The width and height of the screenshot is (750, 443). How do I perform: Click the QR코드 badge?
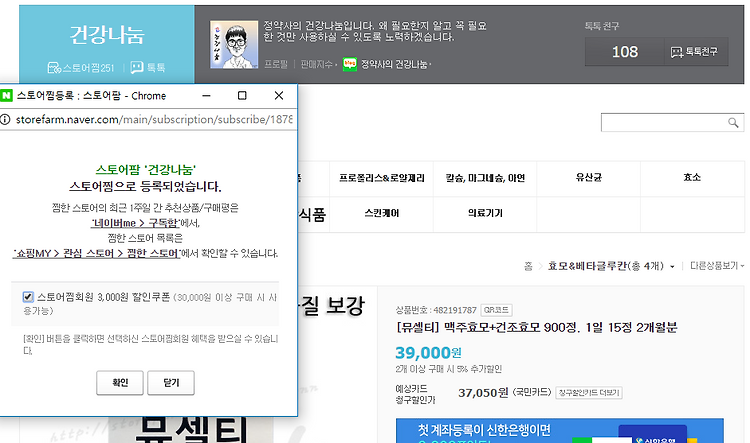coord(496,310)
